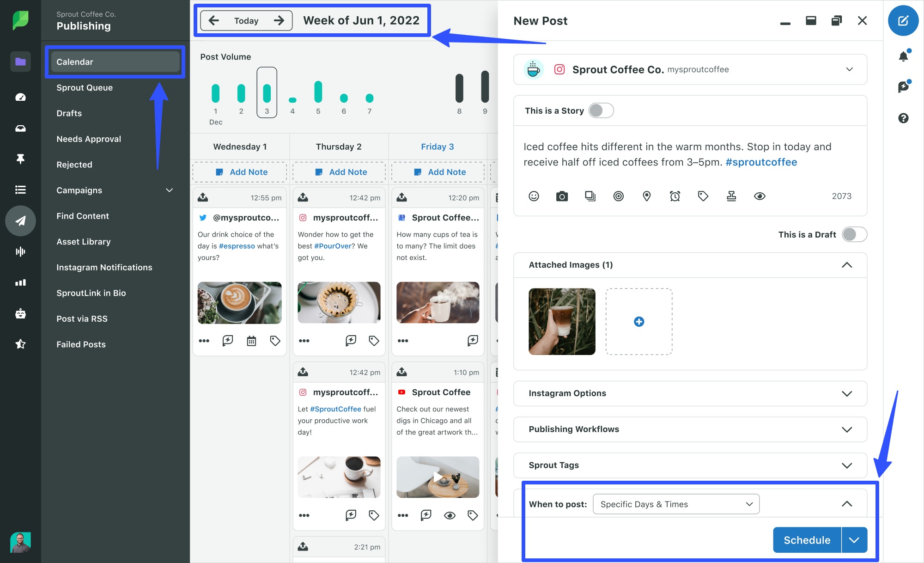Toggle 'This is a Story' switch on
The height and width of the screenshot is (563, 924).
(601, 110)
